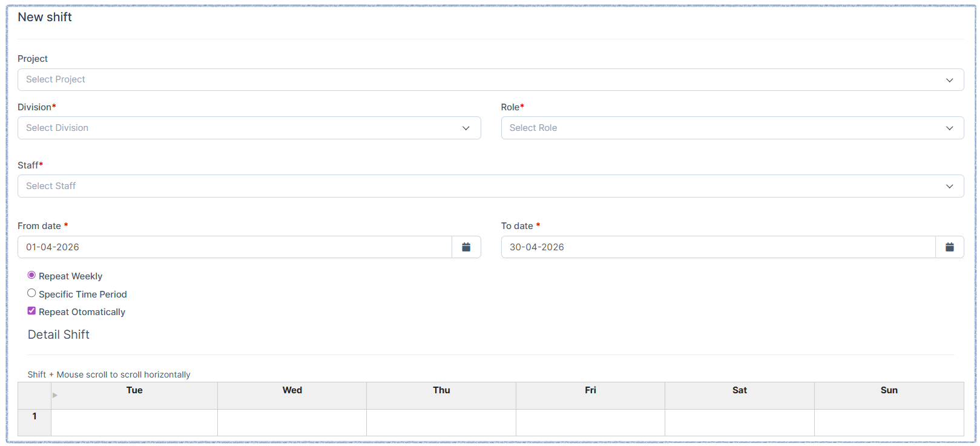Click row 1 cell under Thu
This screenshot has height=446, width=980.
[x=441, y=422]
